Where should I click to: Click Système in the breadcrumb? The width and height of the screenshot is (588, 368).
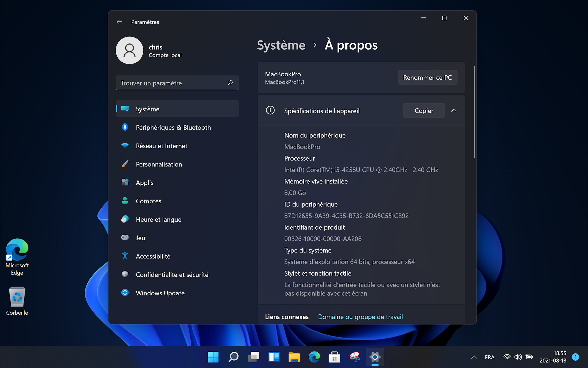(x=281, y=45)
